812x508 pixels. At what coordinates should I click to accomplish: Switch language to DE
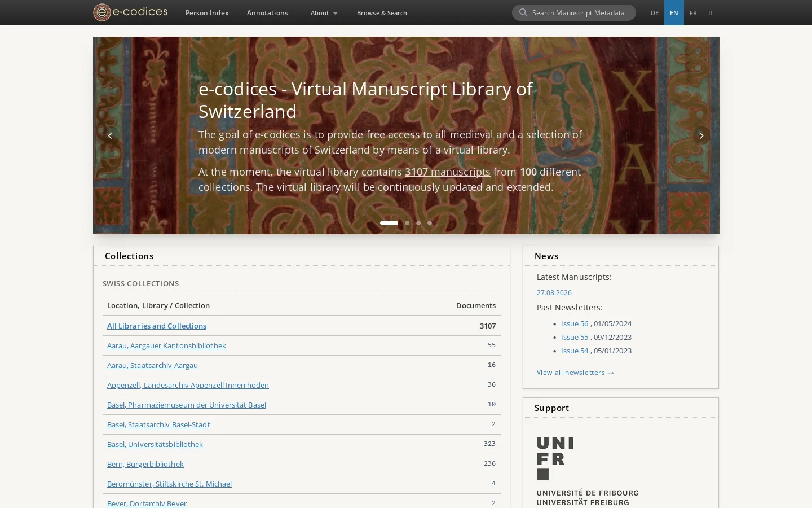[x=655, y=12]
